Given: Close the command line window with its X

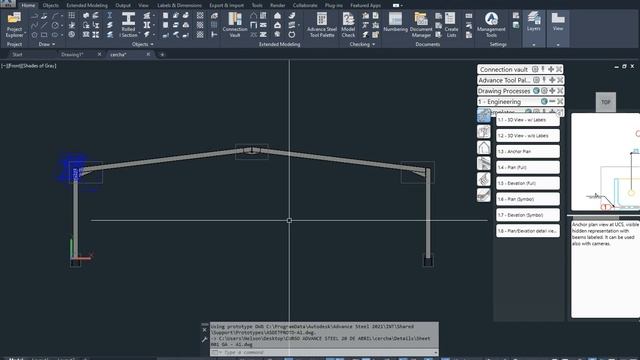Looking at the screenshot, I should pyautogui.click(x=204, y=330).
